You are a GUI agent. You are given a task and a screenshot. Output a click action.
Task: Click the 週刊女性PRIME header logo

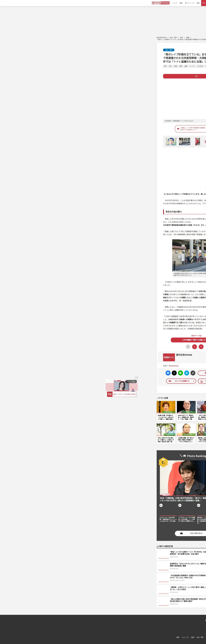point(161,3)
